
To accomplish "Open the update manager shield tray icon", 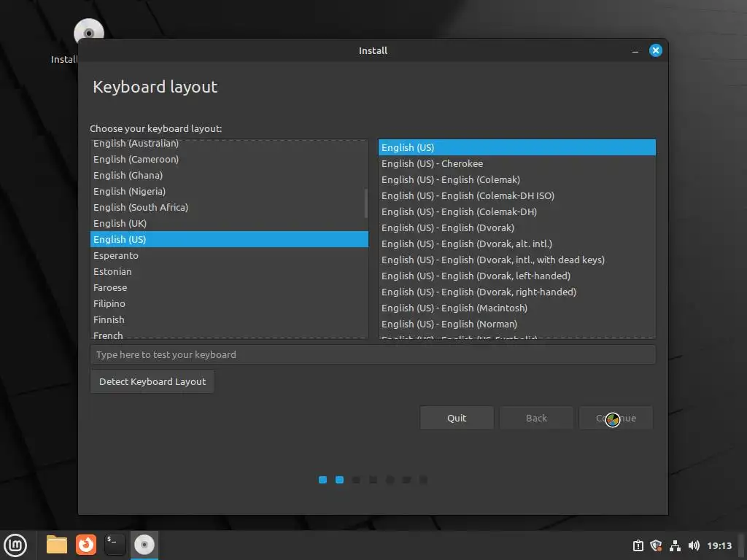I will [x=656, y=545].
